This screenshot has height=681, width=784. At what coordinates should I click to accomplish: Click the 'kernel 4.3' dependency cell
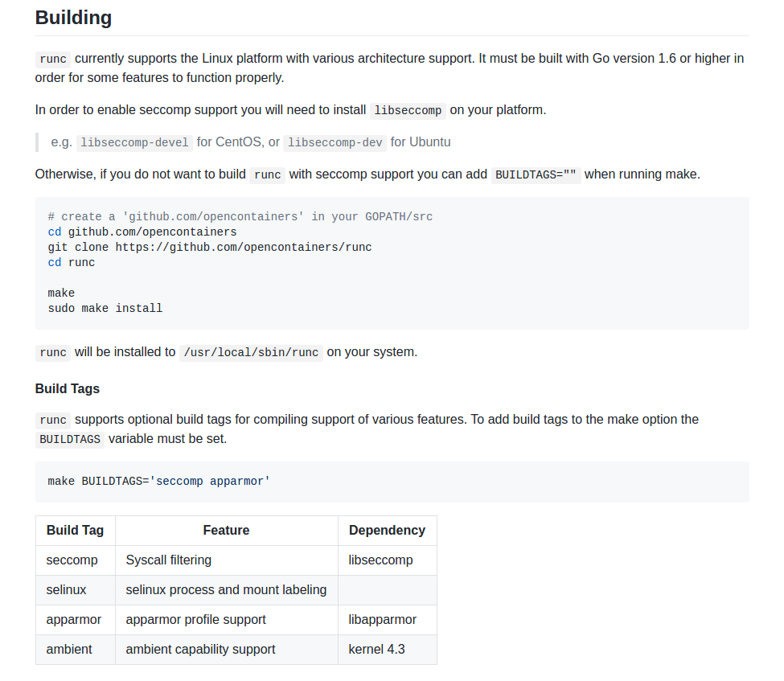tap(388, 650)
